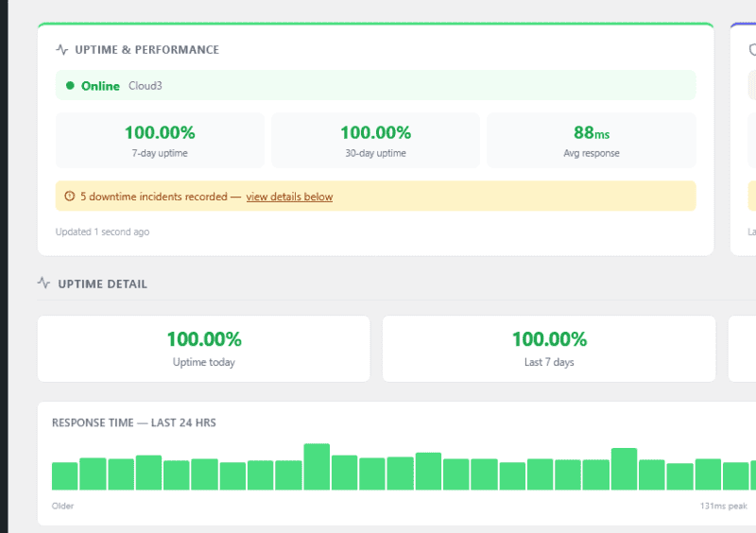The height and width of the screenshot is (533, 756).
Task: Click the tallest bar in response chart
Action: click(317, 467)
